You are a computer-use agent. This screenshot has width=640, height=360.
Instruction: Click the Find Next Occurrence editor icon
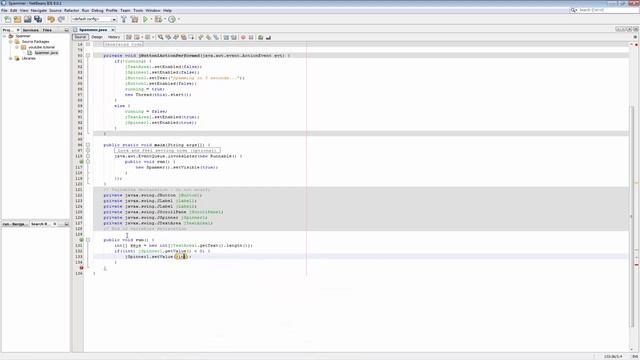click(x=176, y=37)
